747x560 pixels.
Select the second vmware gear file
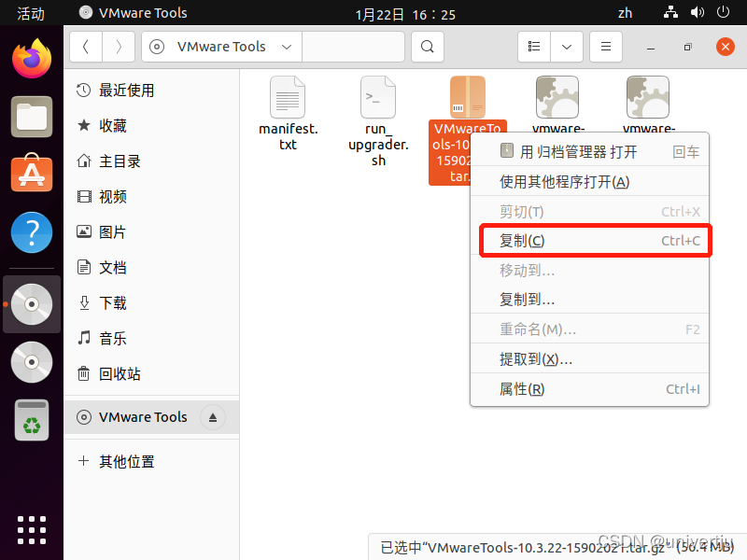coord(648,97)
